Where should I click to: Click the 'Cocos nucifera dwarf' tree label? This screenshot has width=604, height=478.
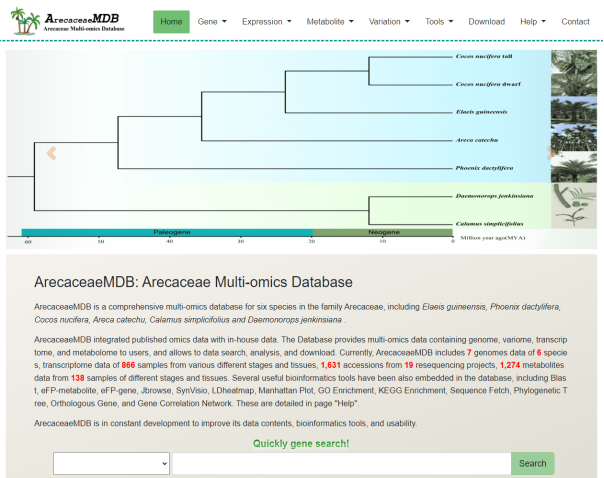[488, 84]
